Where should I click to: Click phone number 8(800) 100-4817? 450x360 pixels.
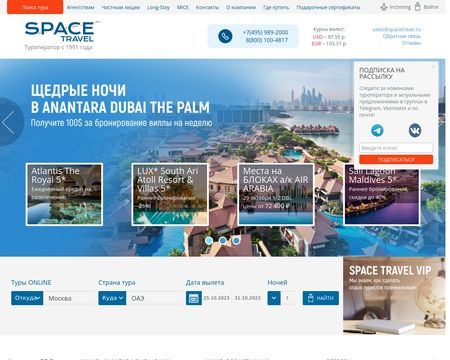click(267, 40)
